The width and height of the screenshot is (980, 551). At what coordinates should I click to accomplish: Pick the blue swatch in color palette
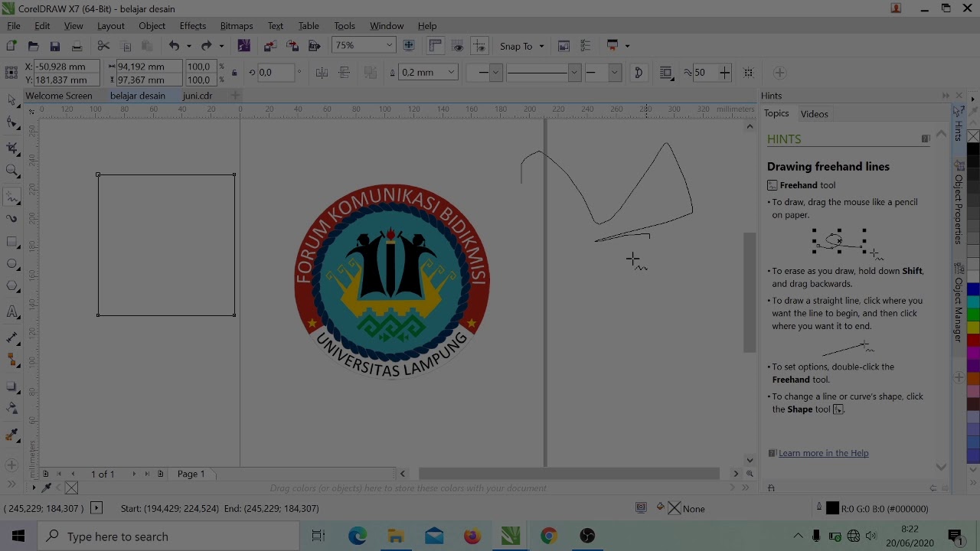[x=973, y=289]
